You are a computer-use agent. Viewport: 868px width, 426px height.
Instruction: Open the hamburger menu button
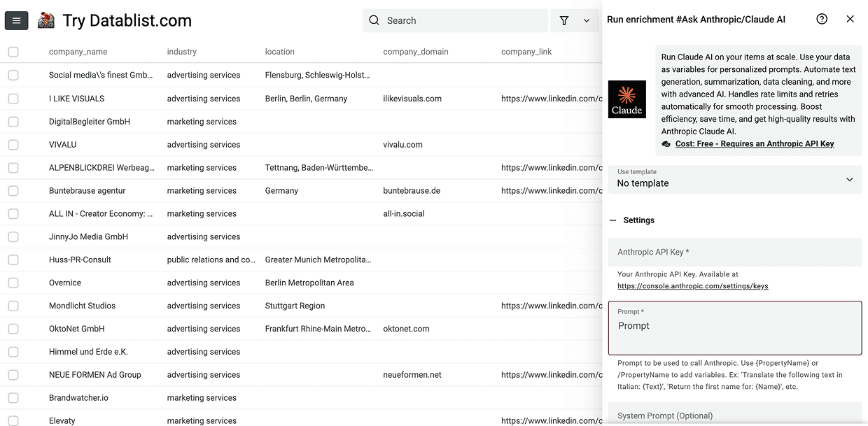tap(16, 21)
